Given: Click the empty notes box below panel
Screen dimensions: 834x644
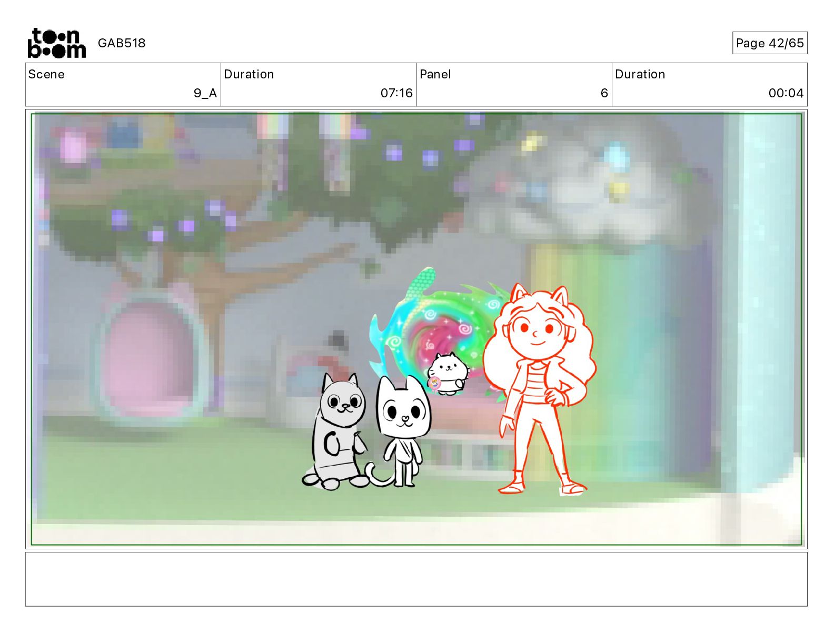Looking at the screenshot, I should (416, 579).
